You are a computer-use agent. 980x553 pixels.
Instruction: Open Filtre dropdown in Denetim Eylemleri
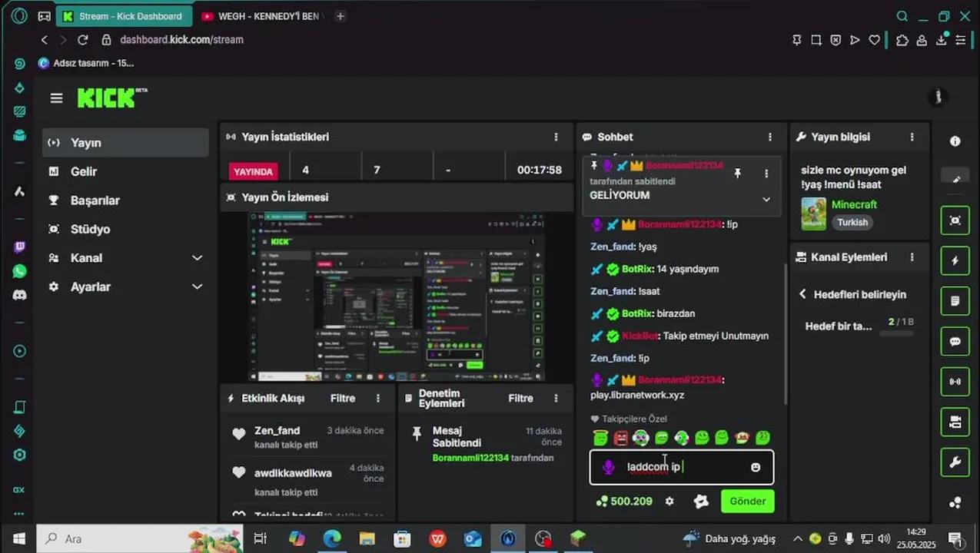click(x=520, y=398)
